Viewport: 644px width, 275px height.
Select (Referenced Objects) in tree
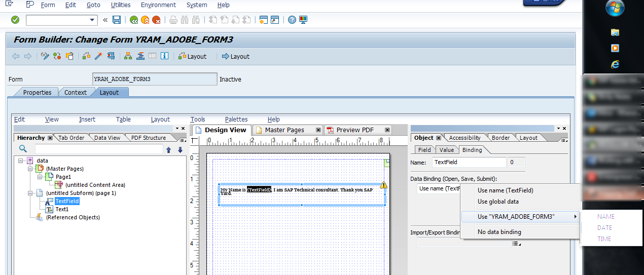tap(73, 217)
